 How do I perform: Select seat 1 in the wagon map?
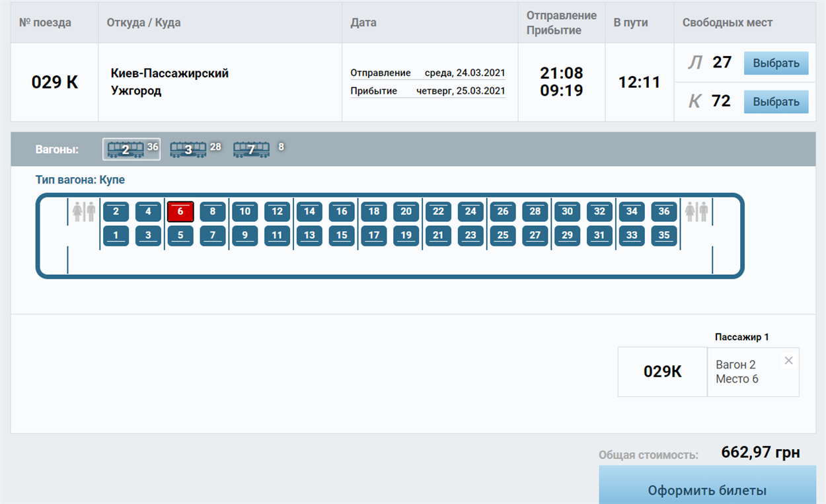[x=116, y=235]
